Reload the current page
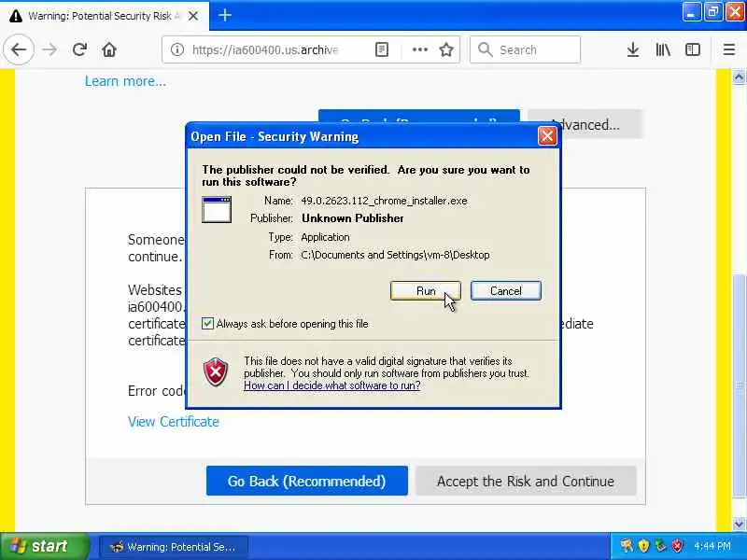Image resolution: width=747 pixels, height=560 pixels. click(79, 49)
